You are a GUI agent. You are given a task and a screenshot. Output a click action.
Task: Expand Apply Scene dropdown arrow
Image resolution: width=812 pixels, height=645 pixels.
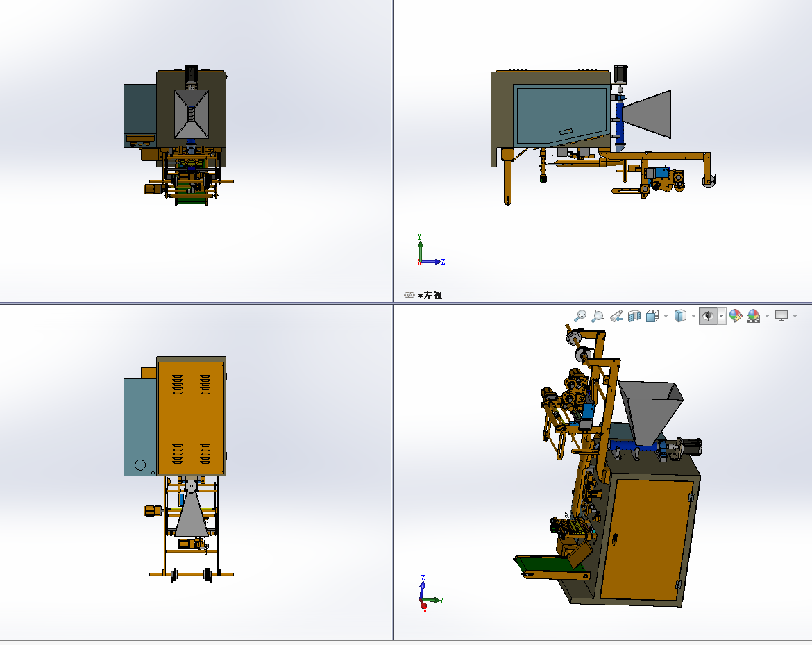click(767, 316)
